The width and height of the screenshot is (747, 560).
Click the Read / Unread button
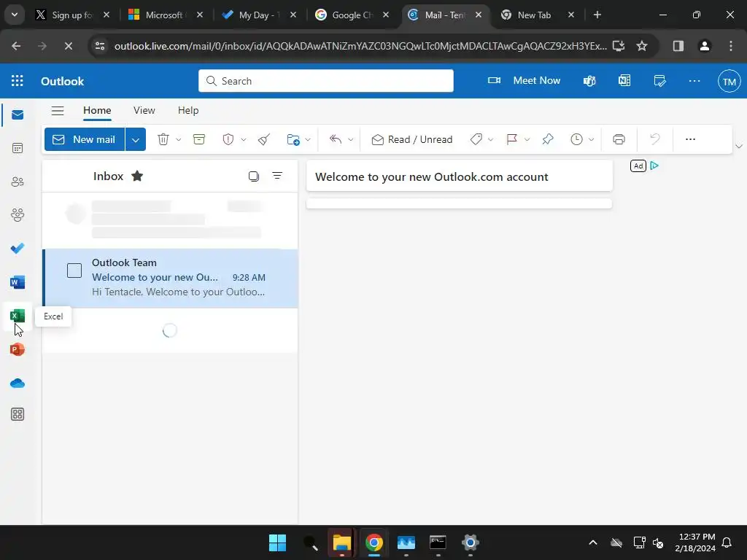coord(411,139)
